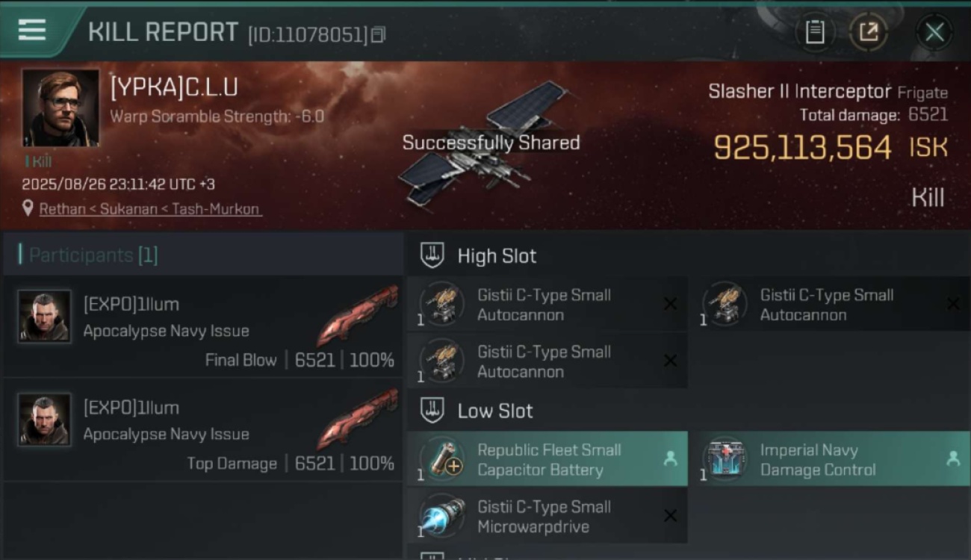The width and height of the screenshot is (971, 560).
Task: Open the hamburger menu in the header
Action: tap(32, 30)
